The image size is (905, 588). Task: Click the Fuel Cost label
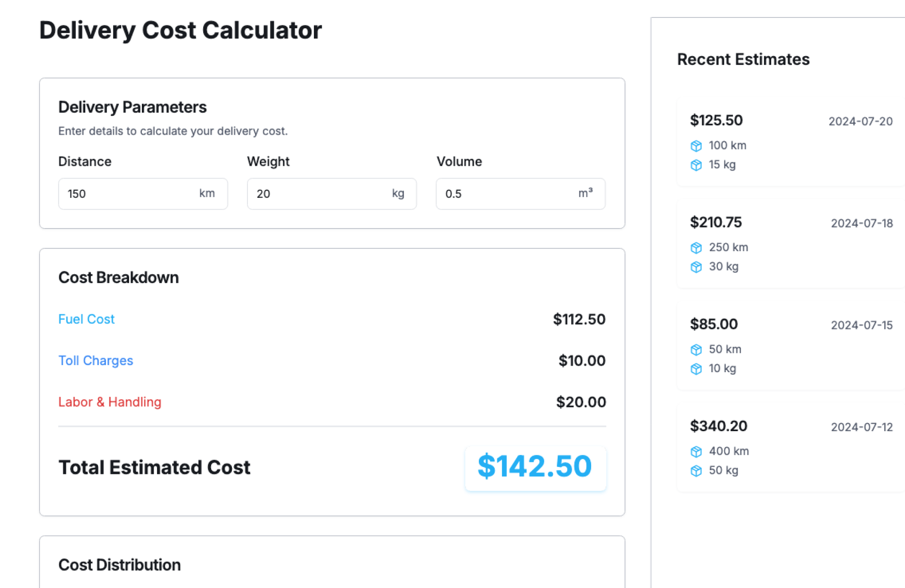[86, 319]
